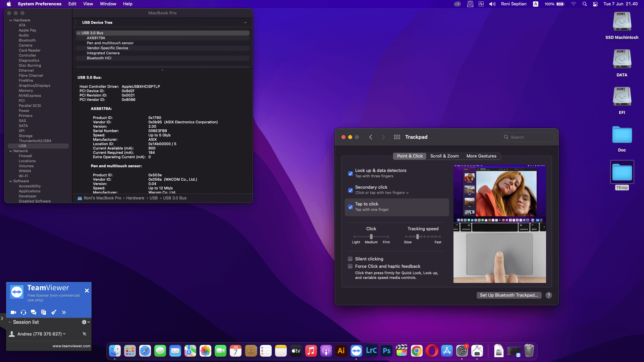The image size is (644, 362).
Task: Expand more TeamViewer functions double-arrow
Action: (x=64, y=312)
